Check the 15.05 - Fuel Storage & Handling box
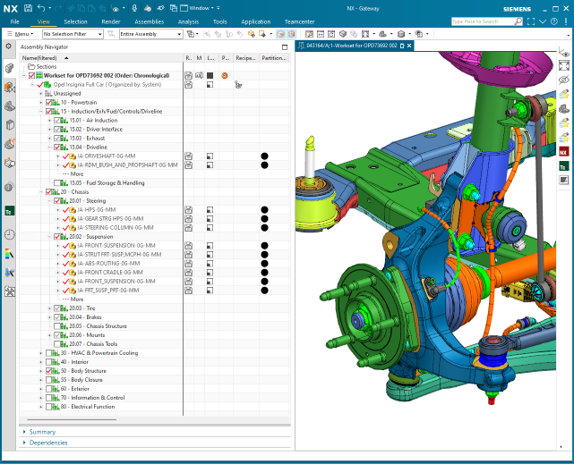The image size is (574, 464). click(57, 183)
